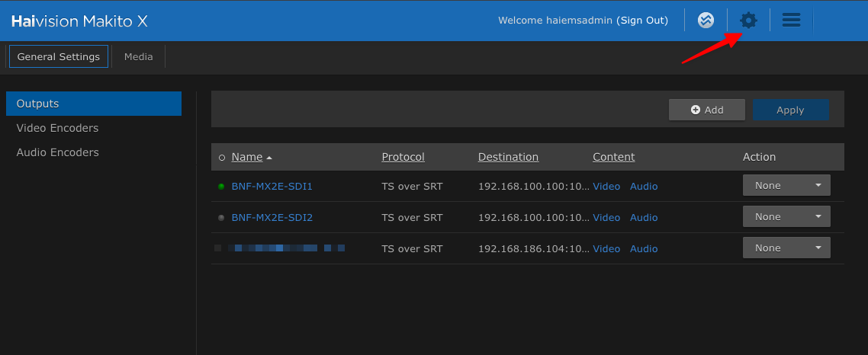This screenshot has width=868, height=355.
Task: Open the BNF-MX2E-SDI2 output
Action: 272,217
